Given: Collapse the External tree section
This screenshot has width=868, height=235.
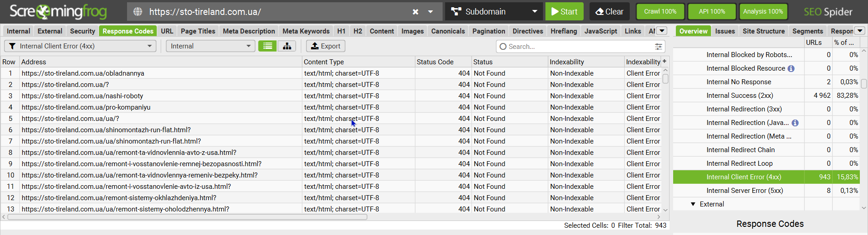Looking at the screenshot, I should (x=693, y=204).
